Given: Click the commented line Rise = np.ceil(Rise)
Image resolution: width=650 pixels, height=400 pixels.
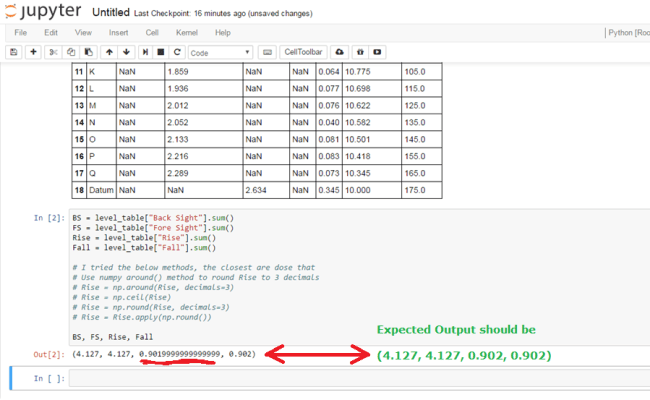Looking at the screenshot, I should pyautogui.click(x=121, y=297).
